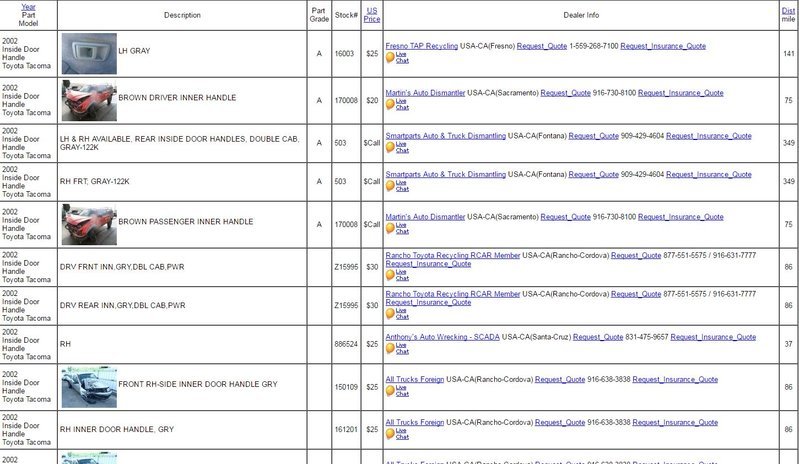Request quote in RH FRT GRAY-122K row
The image size is (799, 464).
coord(593,174)
